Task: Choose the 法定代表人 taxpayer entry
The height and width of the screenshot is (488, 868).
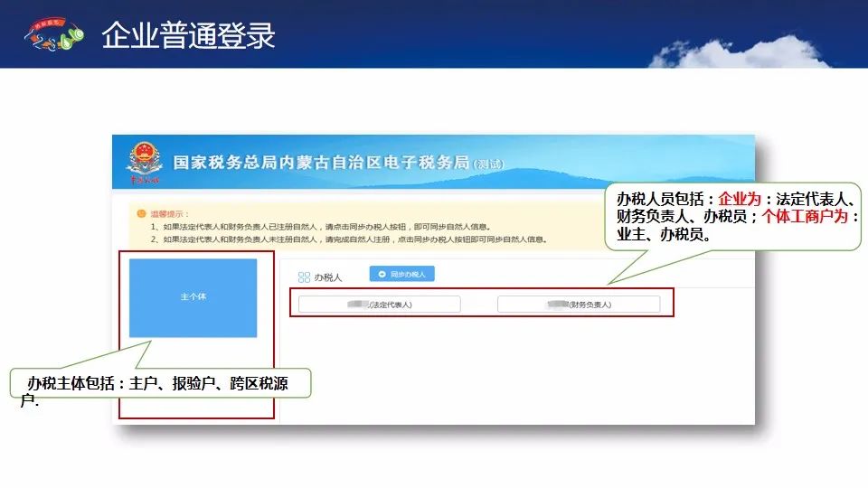Action: pos(379,305)
